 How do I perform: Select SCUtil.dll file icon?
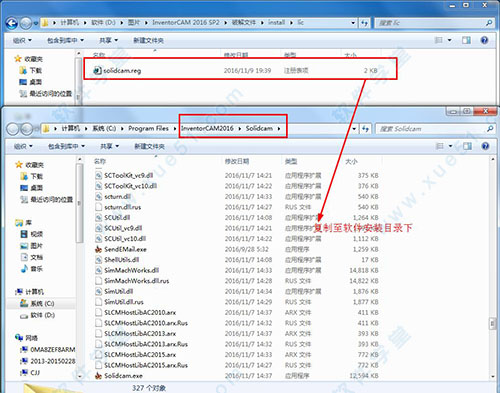(98, 218)
